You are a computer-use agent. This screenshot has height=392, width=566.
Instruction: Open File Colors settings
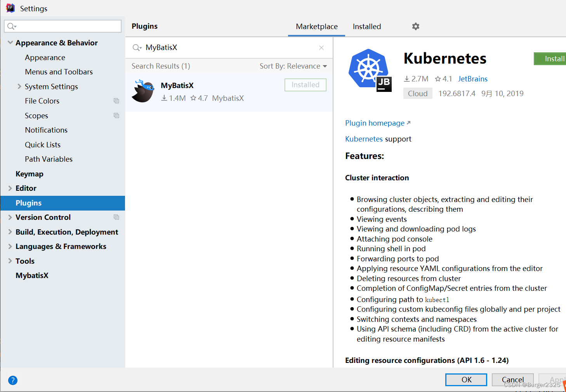click(x=42, y=101)
